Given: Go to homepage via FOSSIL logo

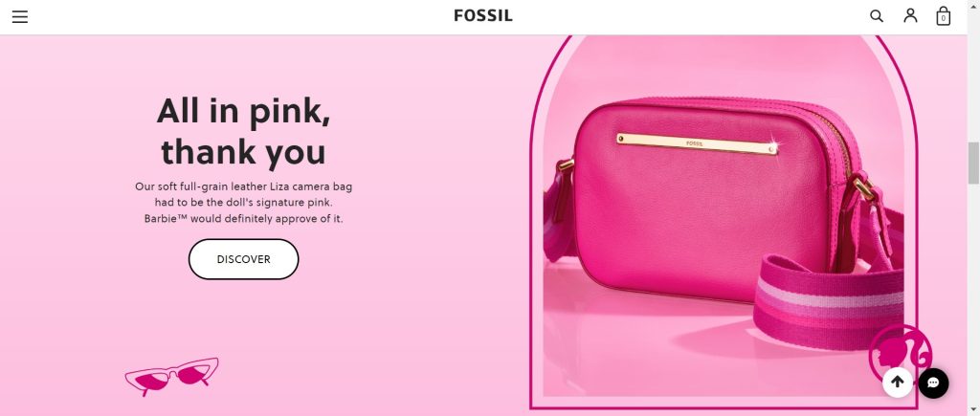Looking at the screenshot, I should click(483, 15).
